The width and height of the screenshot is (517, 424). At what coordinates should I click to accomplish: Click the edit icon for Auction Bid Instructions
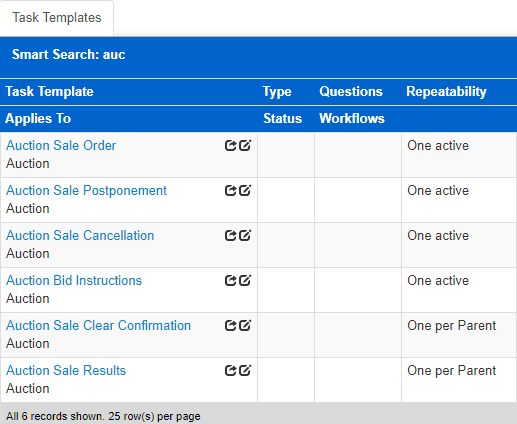tap(245, 280)
